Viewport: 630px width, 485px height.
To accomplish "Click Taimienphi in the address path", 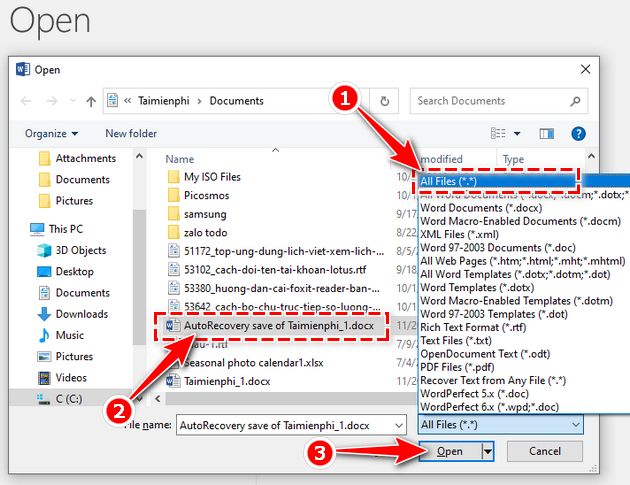I will click(164, 101).
